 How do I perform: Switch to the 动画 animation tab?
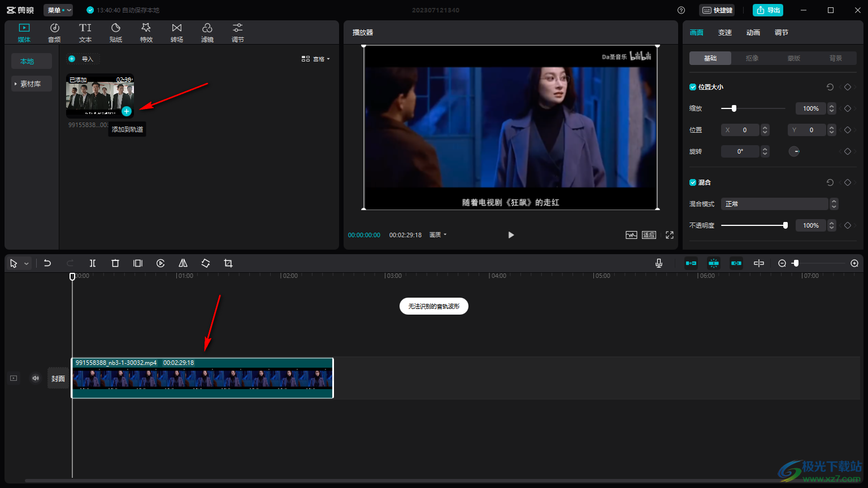(753, 33)
